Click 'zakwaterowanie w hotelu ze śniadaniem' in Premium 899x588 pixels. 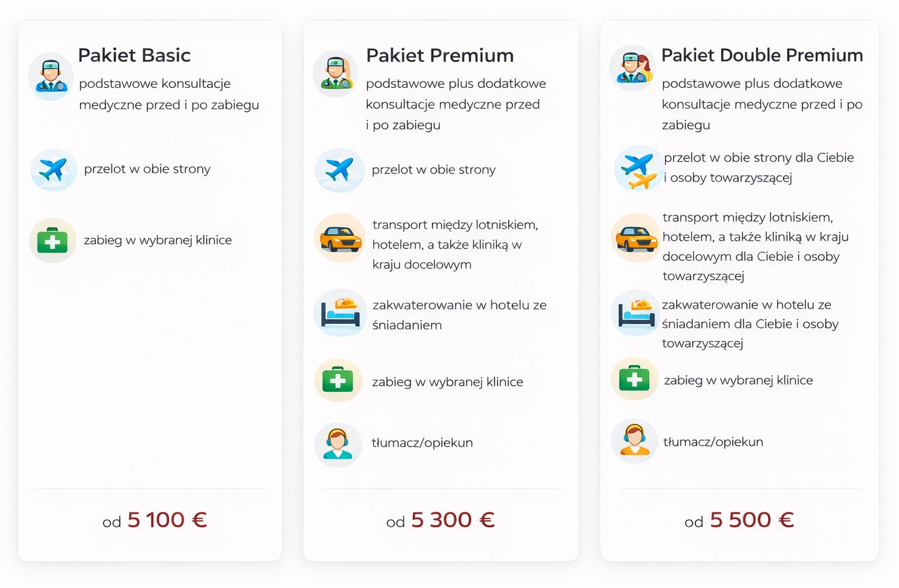point(459,315)
